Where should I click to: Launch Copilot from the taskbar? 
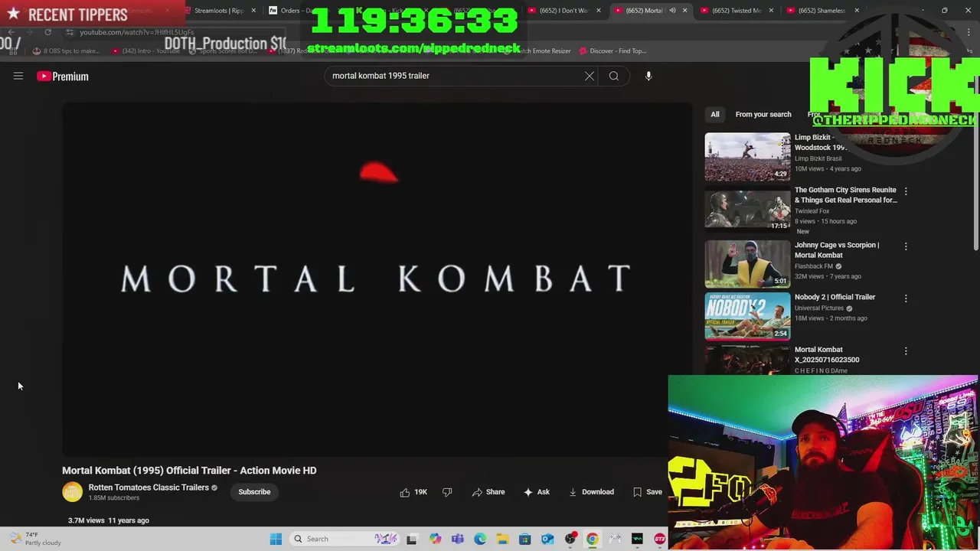coord(435,539)
